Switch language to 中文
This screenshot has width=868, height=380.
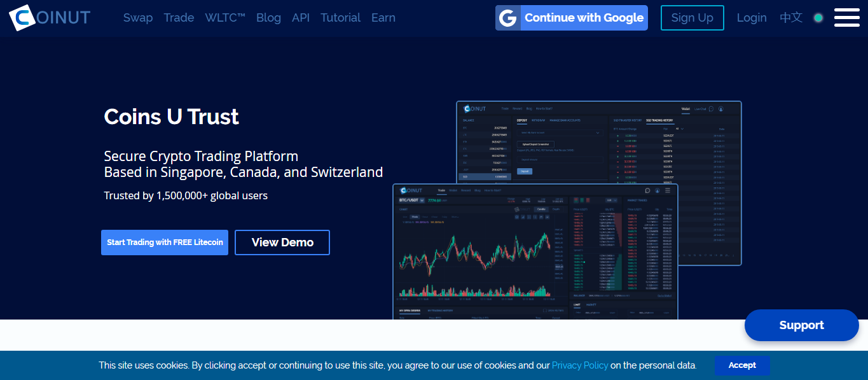[x=791, y=18]
